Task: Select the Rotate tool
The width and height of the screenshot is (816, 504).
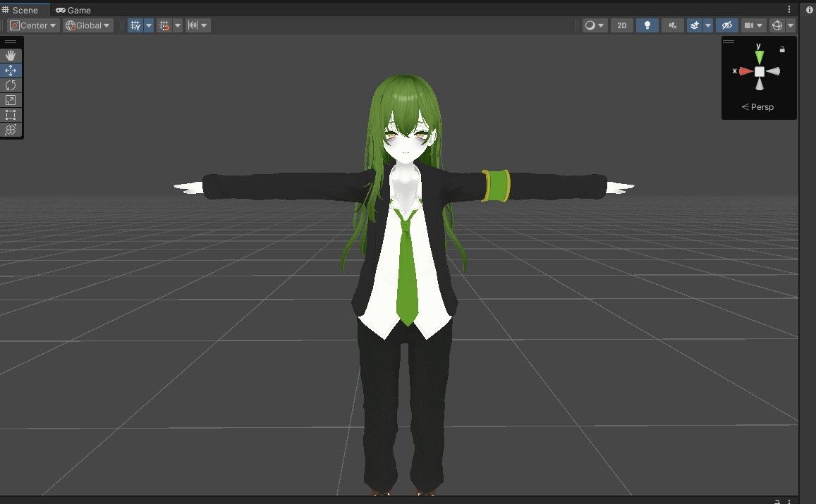Action: coord(11,85)
